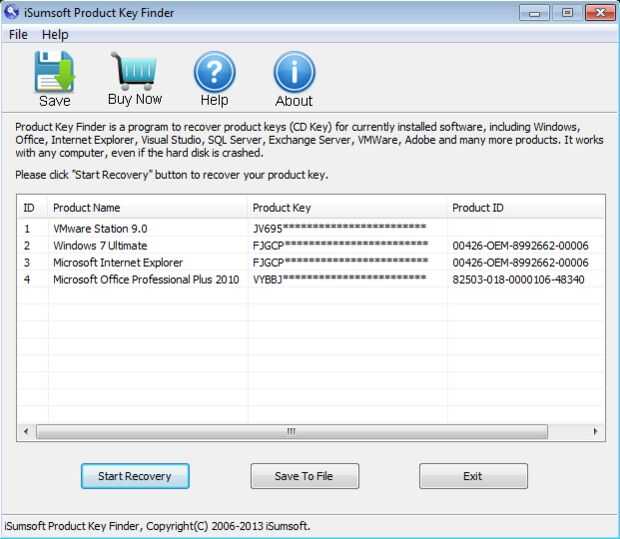Screen dimensions: 620x539
Task: Click the horizontal scrollbar right arrow
Action: (x=595, y=431)
